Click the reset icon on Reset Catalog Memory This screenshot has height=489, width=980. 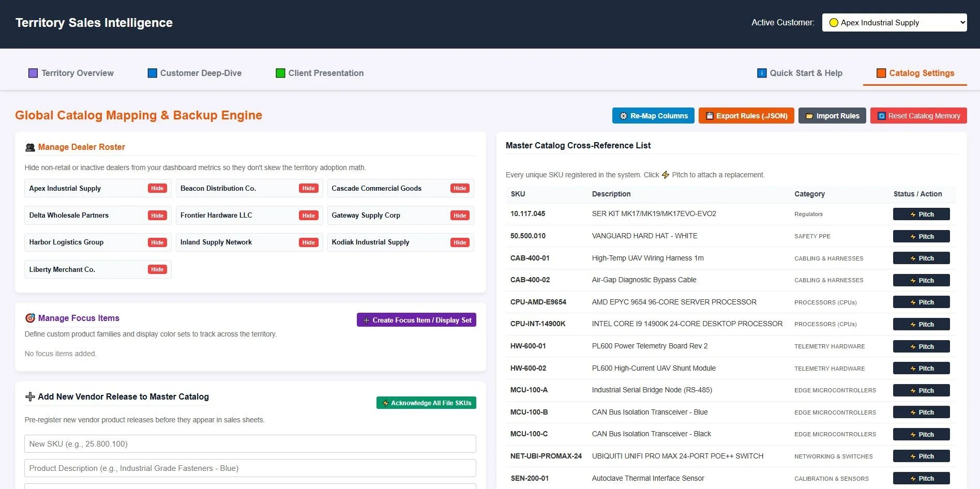881,116
